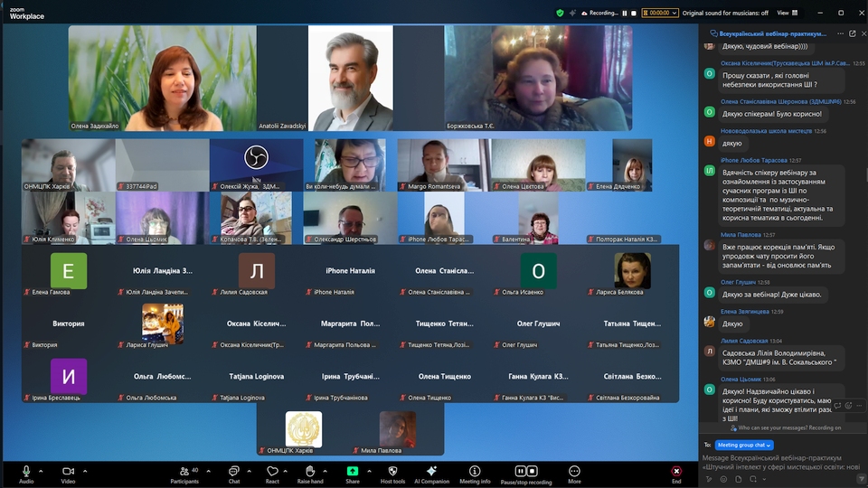Open the More options menu
Image resolution: width=868 pixels, height=488 pixels.
click(574, 474)
